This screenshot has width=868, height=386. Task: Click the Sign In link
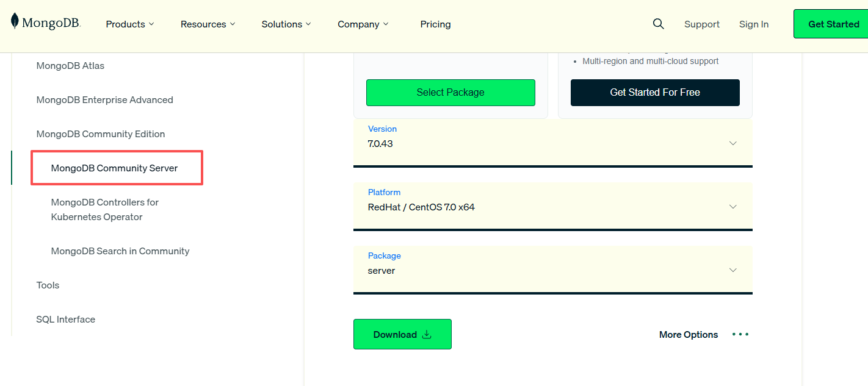[754, 24]
